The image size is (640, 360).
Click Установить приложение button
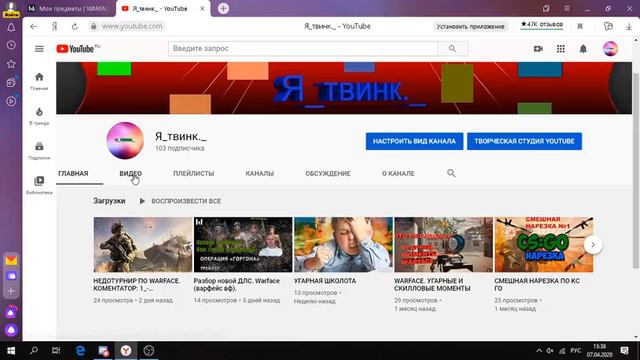pyautogui.click(x=470, y=27)
